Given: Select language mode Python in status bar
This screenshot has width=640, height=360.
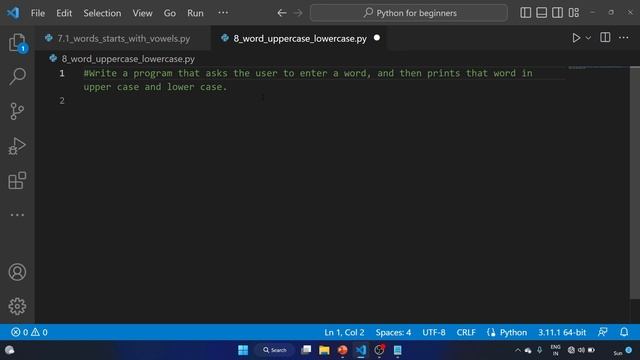Looking at the screenshot, I should pos(513,332).
